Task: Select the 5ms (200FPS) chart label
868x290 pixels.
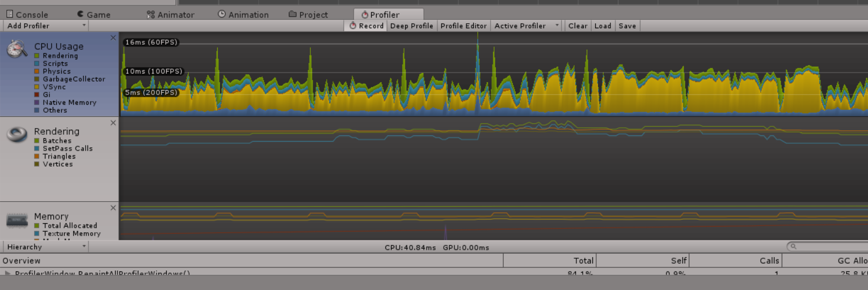Action: pyautogui.click(x=151, y=92)
